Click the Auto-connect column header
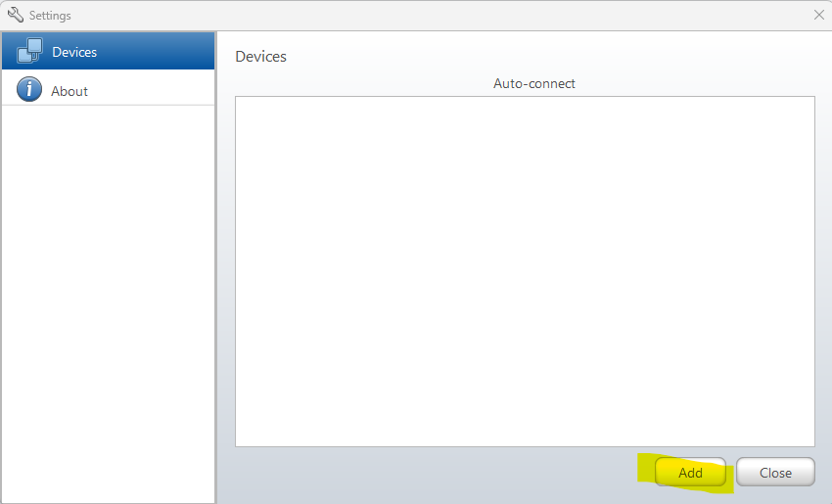Screen dimensions: 832x504 click(533, 84)
